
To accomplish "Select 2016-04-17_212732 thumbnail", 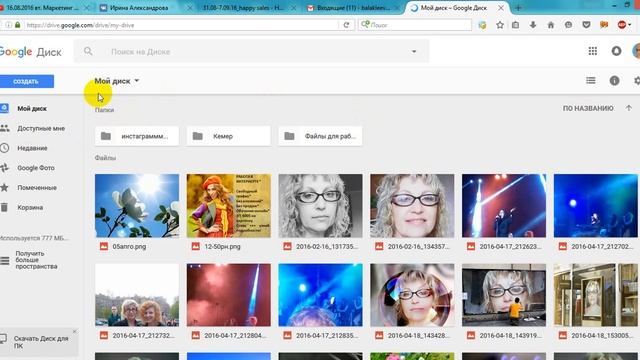I will coord(137,295).
